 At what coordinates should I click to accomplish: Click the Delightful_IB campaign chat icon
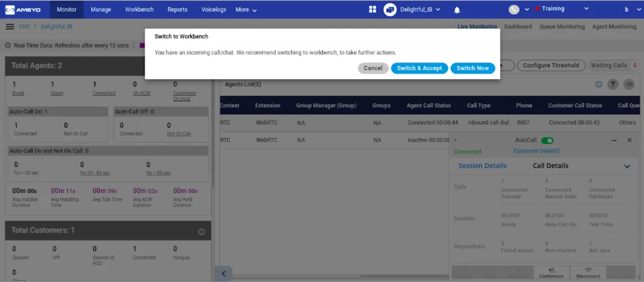coord(390,10)
